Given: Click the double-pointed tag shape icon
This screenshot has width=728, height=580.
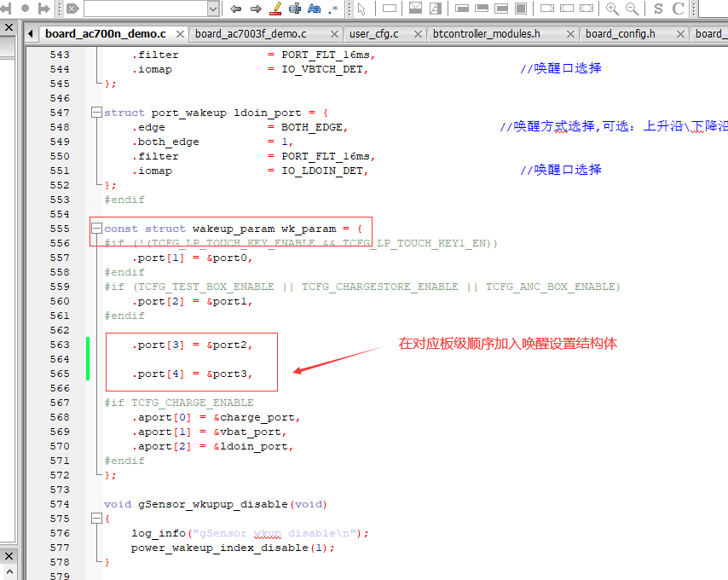Looking at the screenshot, I should click(586, 8).
